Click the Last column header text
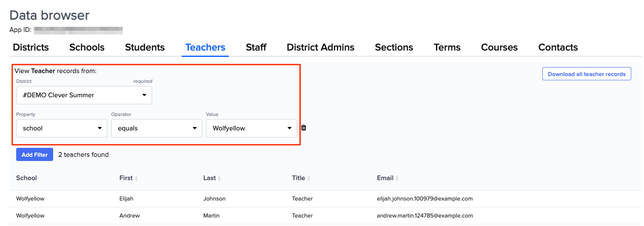This screenshot has height=226, width=644. click(x=210, y=178)
